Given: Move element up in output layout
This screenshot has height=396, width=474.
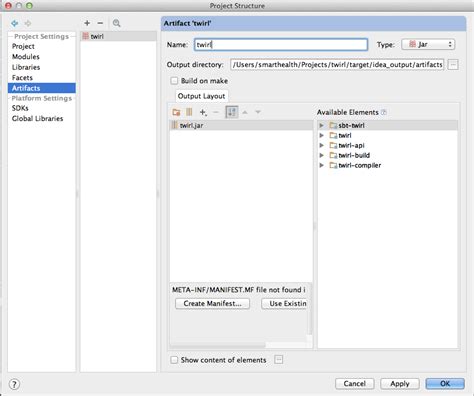Looking at the screenshot, I should coord(245,112).
